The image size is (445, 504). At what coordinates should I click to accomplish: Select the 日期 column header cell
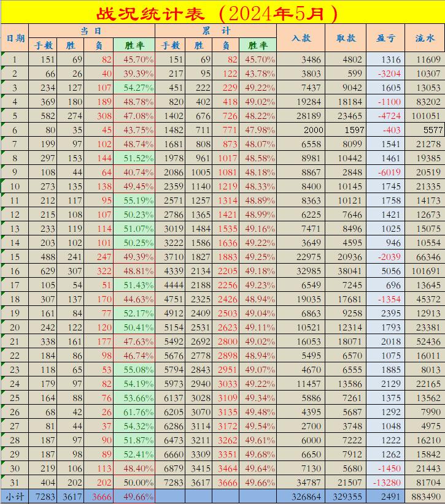coord(15,38)
